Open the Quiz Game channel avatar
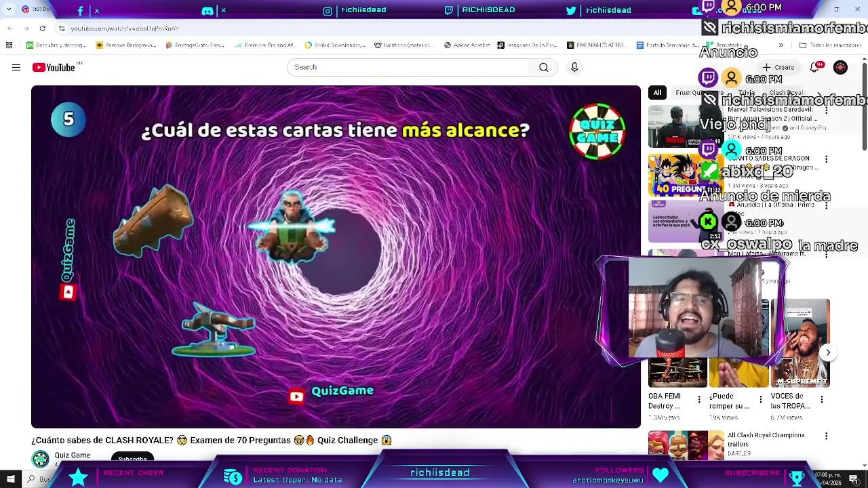Screen dimensions: 868x488 (x=41, y=458)
